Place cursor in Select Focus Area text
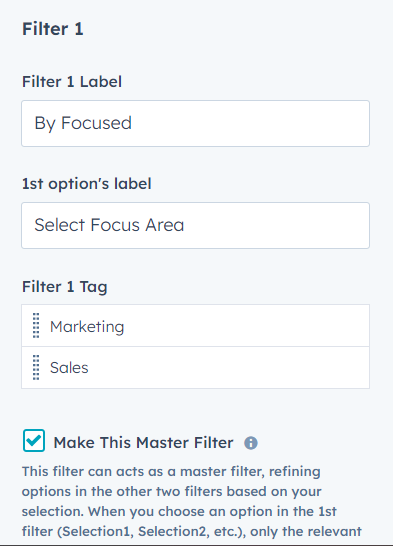This screenshot has width=393, height=546. tap(109, 225)
